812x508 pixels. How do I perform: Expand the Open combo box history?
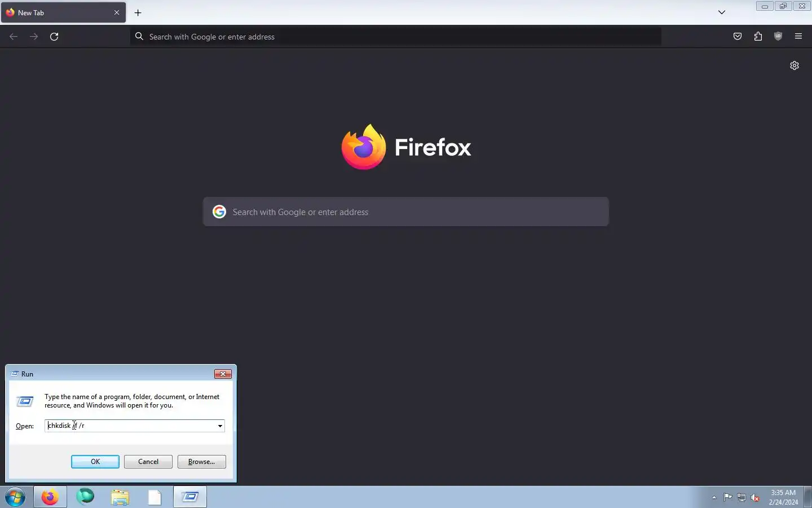pyautogui.click(x=220, y=426)
